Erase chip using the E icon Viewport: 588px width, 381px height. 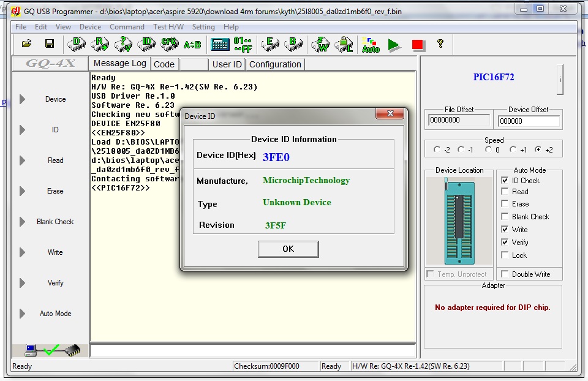click(x=270, y=44)
